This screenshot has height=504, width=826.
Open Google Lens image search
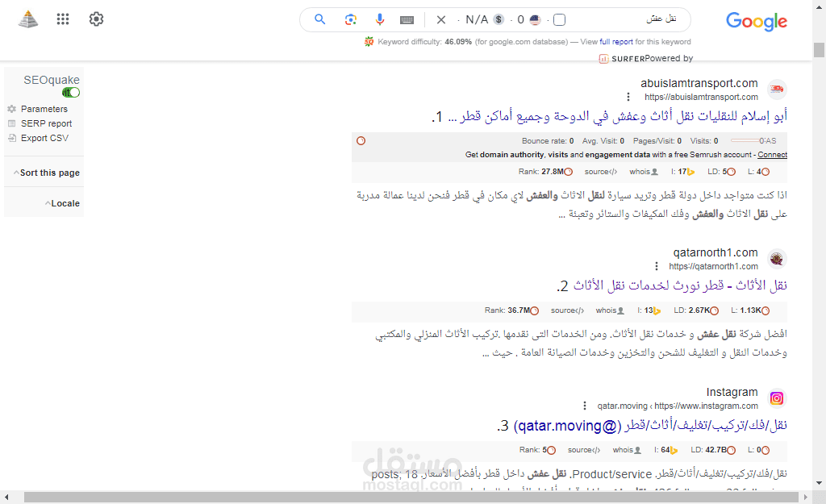click(x=350, y=19)
